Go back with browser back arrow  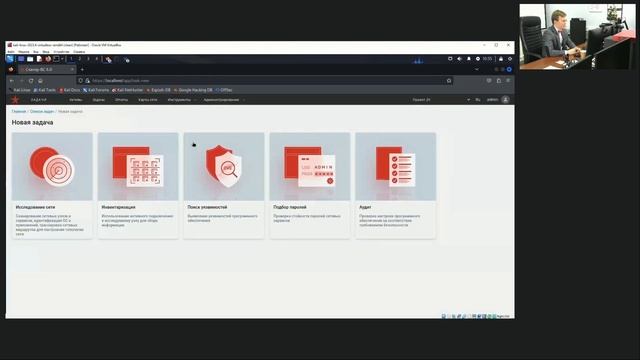pos(12,81)
